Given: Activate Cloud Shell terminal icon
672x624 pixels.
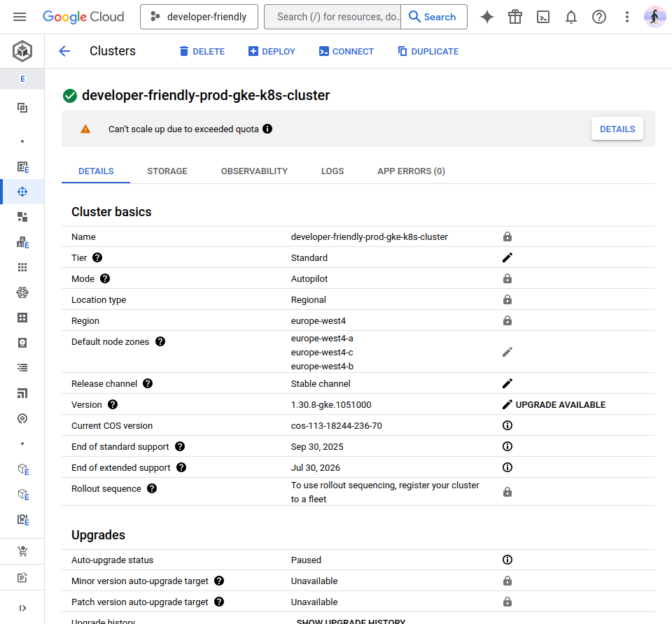Looking at the screenshot, I should click(543, 17).
